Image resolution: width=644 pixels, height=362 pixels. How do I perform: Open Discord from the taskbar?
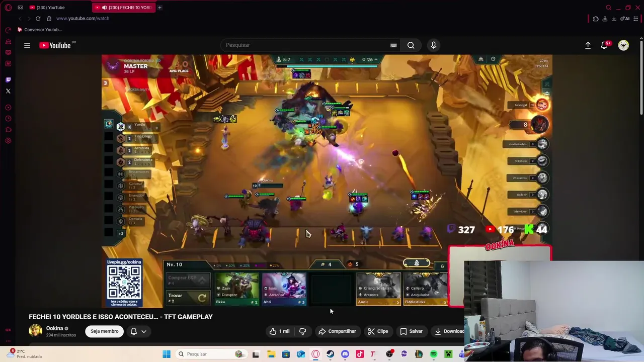tap(345, 354)
